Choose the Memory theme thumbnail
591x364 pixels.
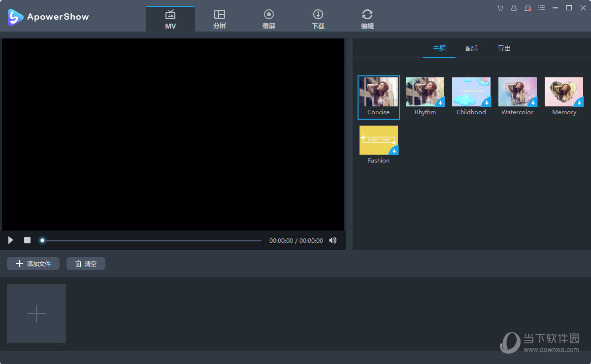pyautogui.click(x=564, y=92)
